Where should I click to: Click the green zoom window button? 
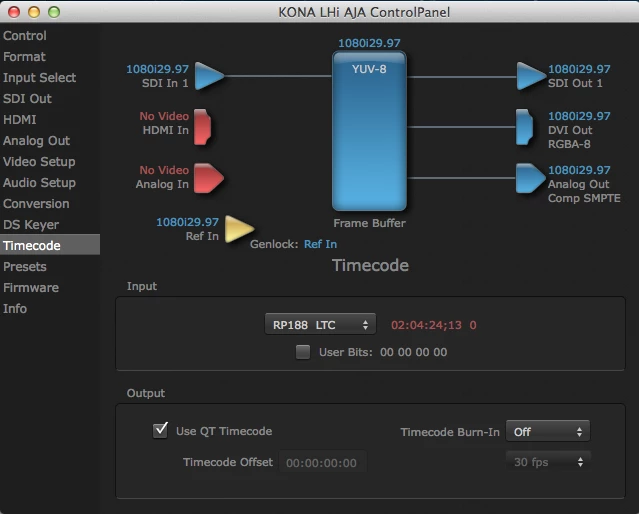tap(54, 12)
